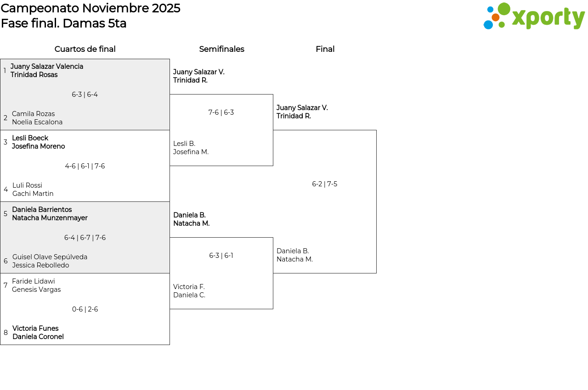This screenshot has height=390, width=588.
Task: Click the 4-6 | 6-1 | 7-6 score
Action: (85, 166)
